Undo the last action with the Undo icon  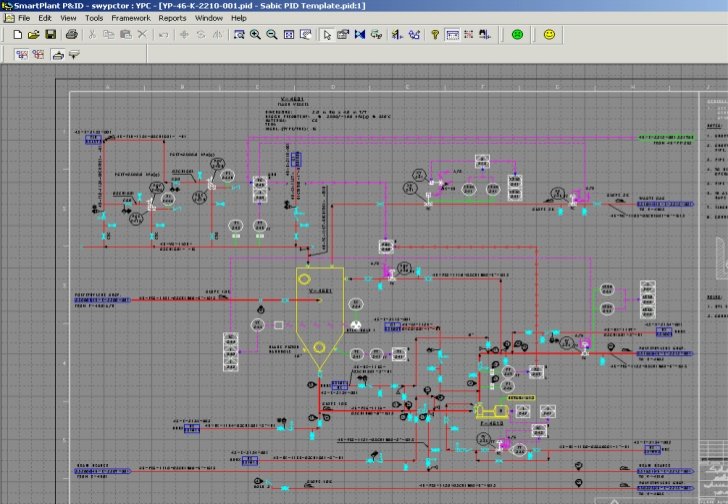pyautogui.click(x=163, y=34)
